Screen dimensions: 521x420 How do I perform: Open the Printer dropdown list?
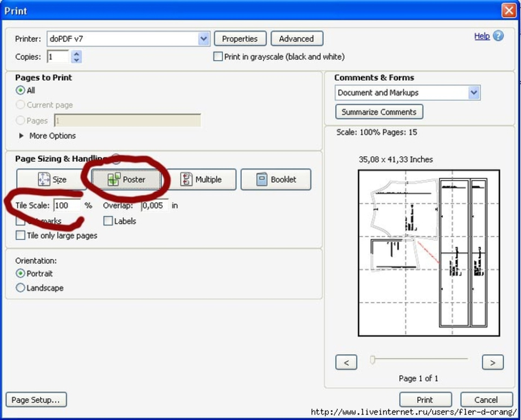point(203,39)
